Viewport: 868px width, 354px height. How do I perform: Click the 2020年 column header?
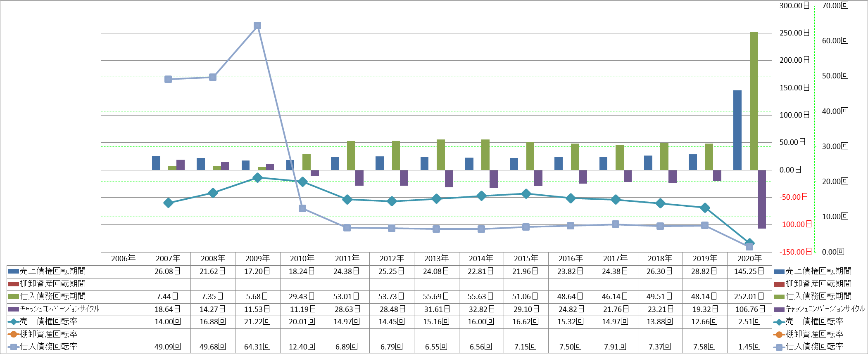click(749, 259)
